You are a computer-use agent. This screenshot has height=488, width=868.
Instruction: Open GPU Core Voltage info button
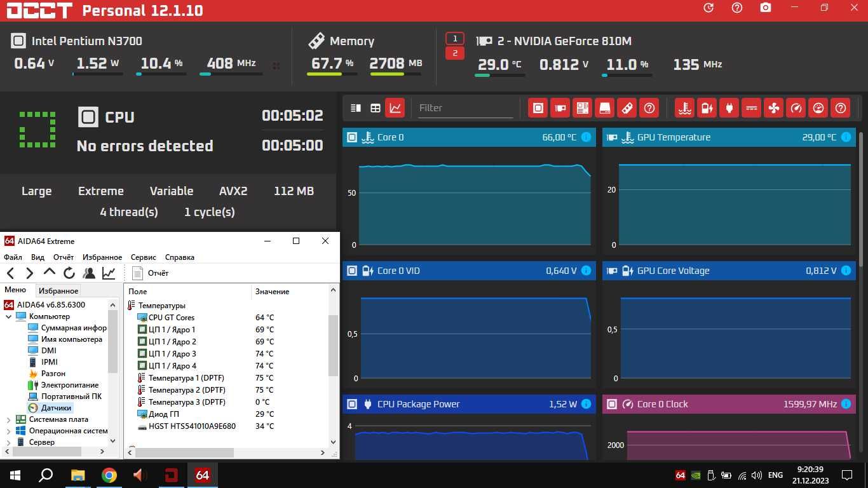tap(846, 271)
